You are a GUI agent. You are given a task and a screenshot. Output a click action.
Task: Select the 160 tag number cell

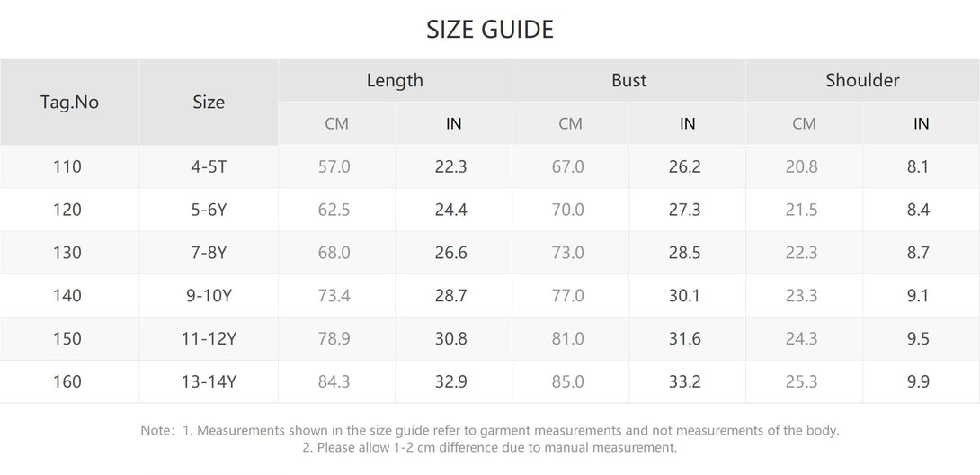(x=67, y=382)
